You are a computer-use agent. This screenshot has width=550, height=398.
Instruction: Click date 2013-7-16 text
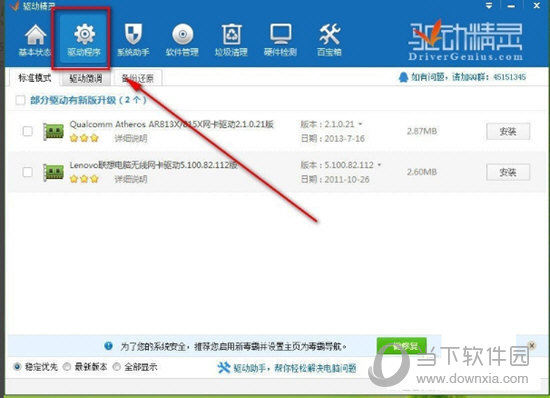(344, 139)
